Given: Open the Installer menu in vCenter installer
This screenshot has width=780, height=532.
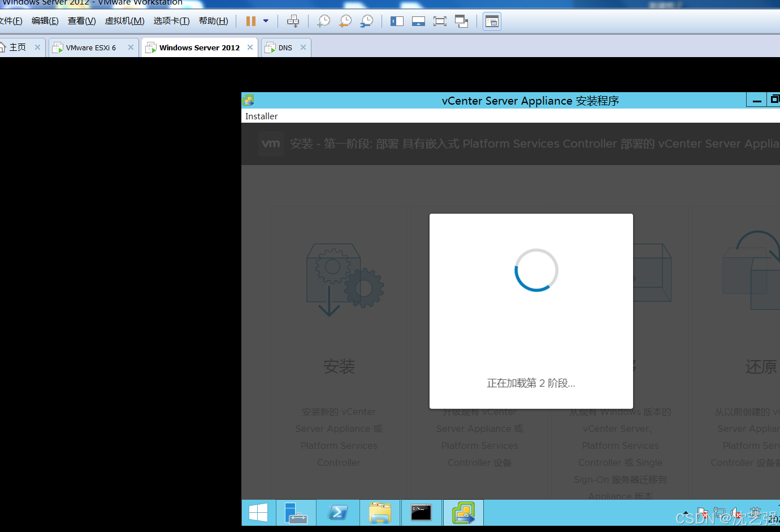Looking at the screenshot, I should pyautogui.click(x=261, y=116).
